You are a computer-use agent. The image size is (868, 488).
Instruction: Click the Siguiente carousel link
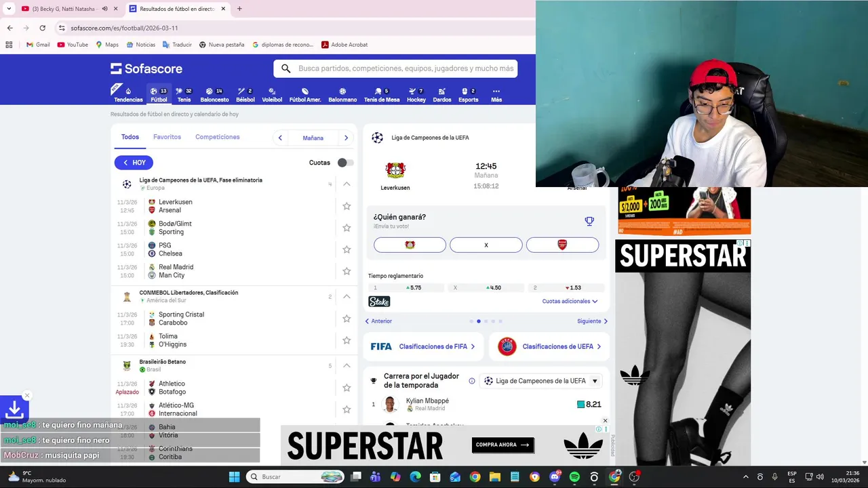[592, 321]
